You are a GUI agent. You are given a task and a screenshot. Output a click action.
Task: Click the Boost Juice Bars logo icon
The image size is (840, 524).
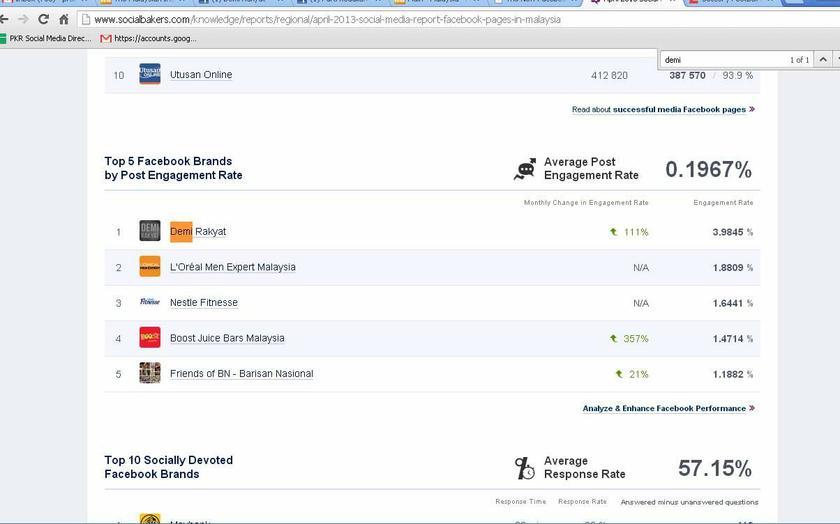click(150, 338)
